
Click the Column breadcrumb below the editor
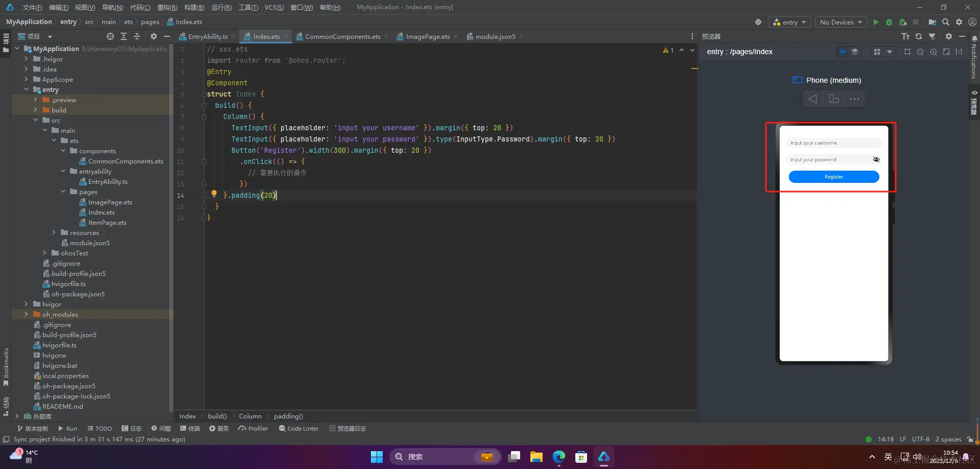(x=250, y=416)
